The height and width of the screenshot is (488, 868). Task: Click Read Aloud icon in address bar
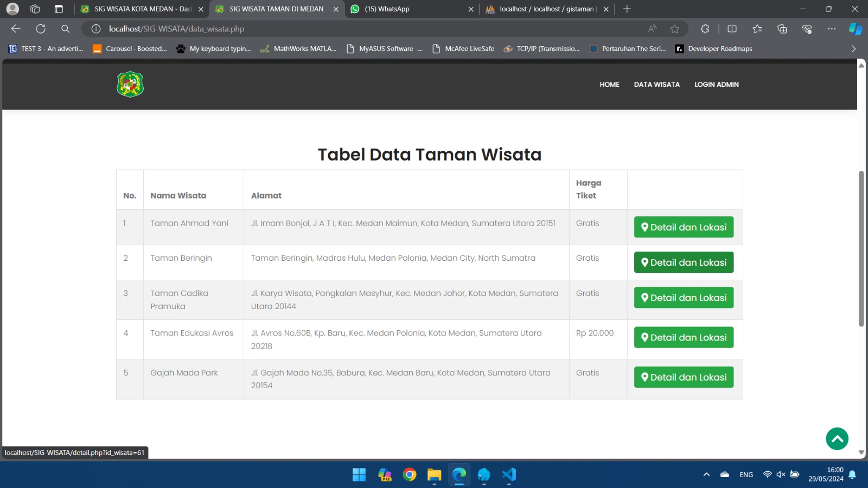click(x=652, y=29)
